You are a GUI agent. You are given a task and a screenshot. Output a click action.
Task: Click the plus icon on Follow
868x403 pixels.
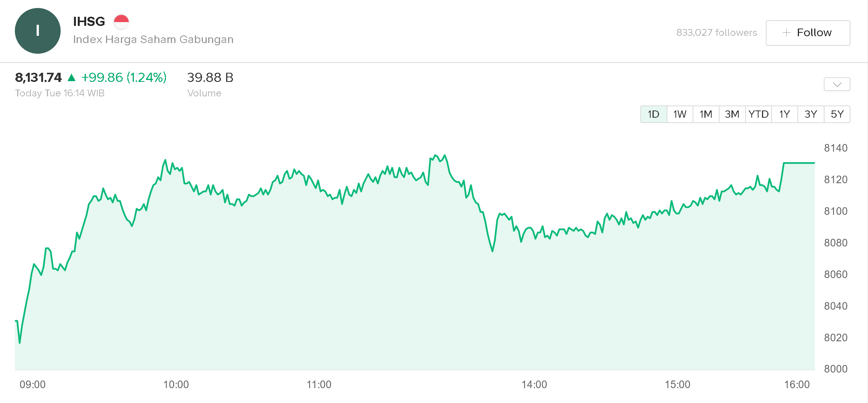tap(786, 33)
